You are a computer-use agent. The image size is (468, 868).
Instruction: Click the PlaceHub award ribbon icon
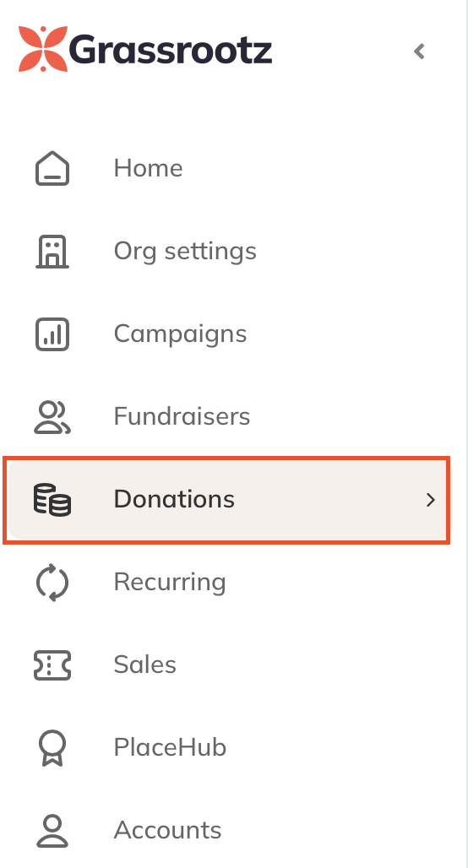tap(52, 748)
